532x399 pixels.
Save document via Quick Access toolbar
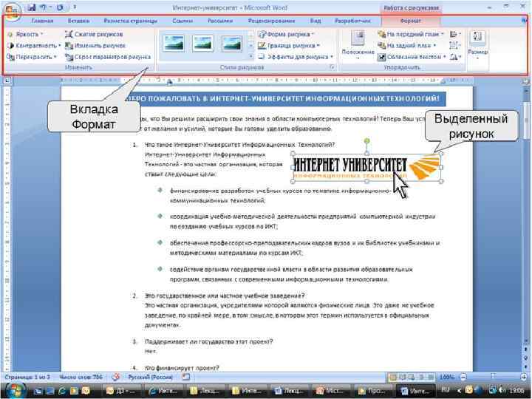31,7
